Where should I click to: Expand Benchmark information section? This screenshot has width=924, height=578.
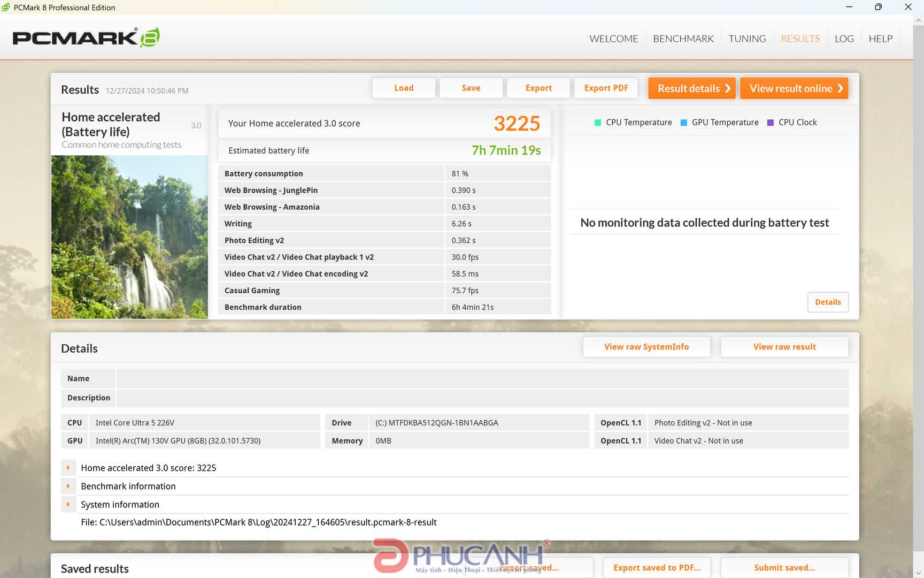[68, 486]
